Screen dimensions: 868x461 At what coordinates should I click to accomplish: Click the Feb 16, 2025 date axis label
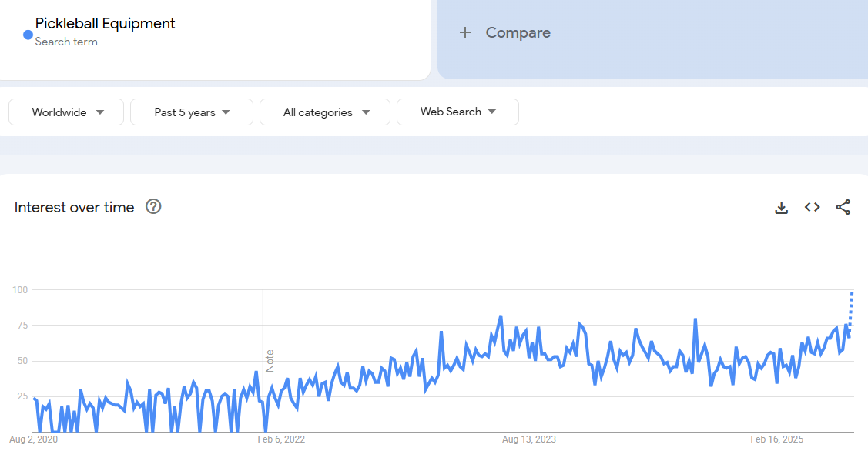[777, 439]
